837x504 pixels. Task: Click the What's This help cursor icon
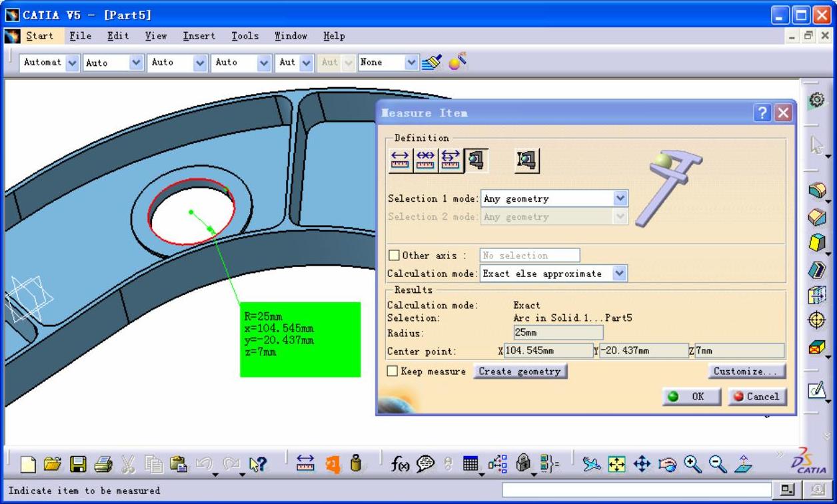pos(257,465)
